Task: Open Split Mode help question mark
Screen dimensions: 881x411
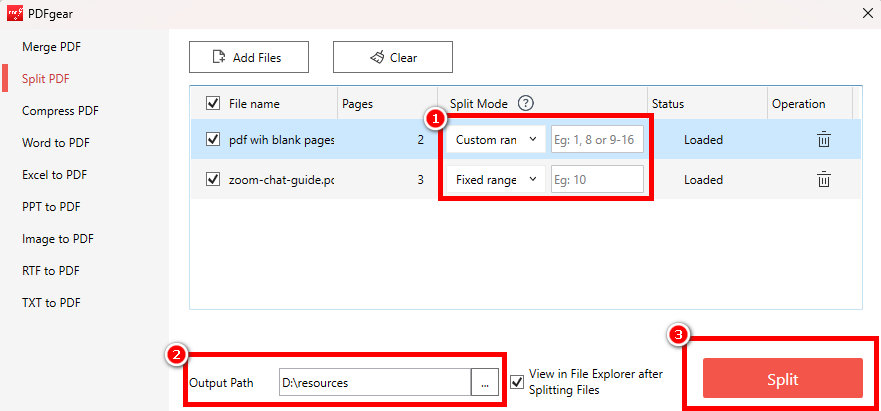Action: coord(526,103)
